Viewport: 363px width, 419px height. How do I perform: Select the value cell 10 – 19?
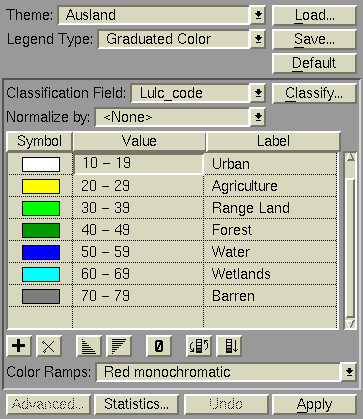(138, 164)
